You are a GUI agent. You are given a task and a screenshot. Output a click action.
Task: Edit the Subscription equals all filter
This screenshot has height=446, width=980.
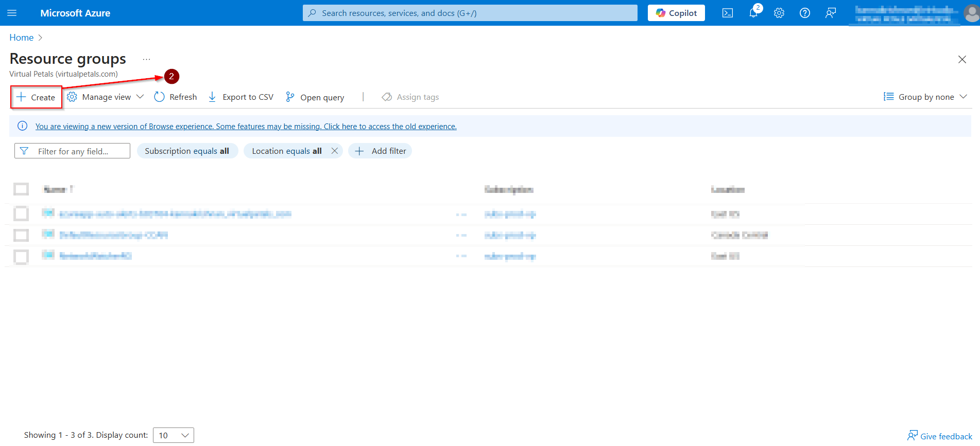tap(187, 151)
